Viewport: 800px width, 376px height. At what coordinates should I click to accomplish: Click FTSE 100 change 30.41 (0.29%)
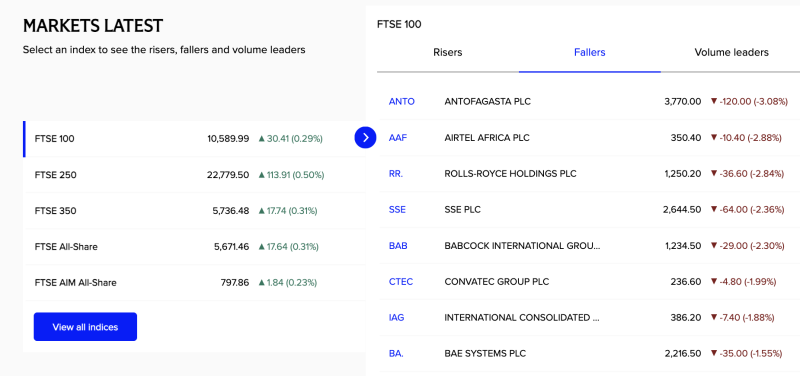[x=291, y=139]
